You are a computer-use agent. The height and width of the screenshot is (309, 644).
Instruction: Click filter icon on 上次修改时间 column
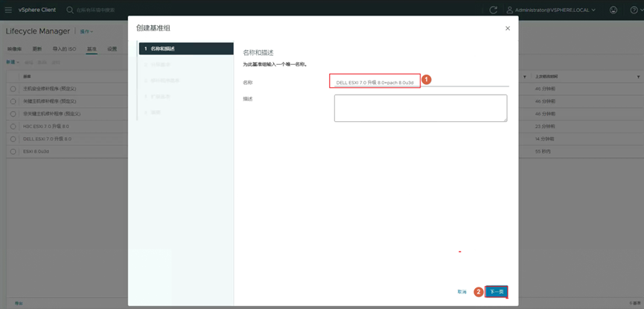[638, 77]
